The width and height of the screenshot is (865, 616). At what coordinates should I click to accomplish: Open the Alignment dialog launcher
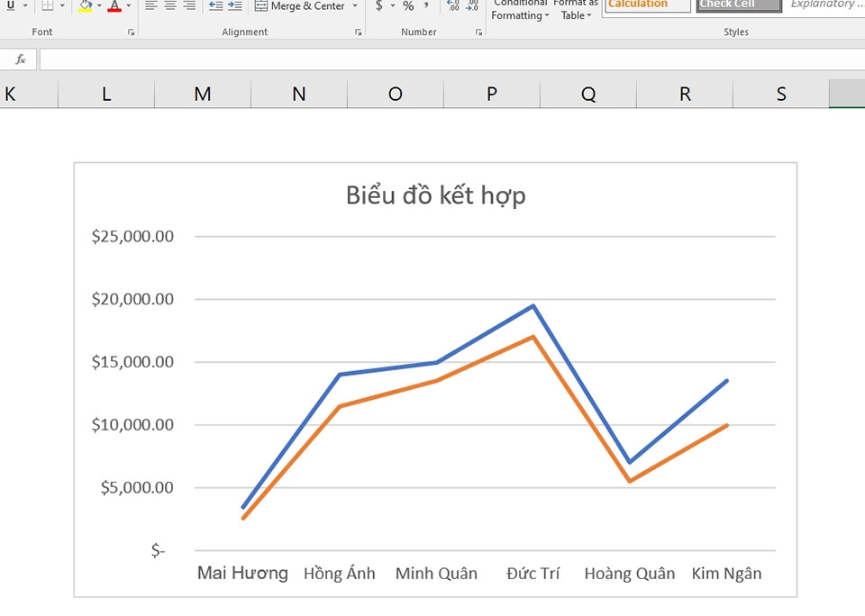[x=359, y=32]
